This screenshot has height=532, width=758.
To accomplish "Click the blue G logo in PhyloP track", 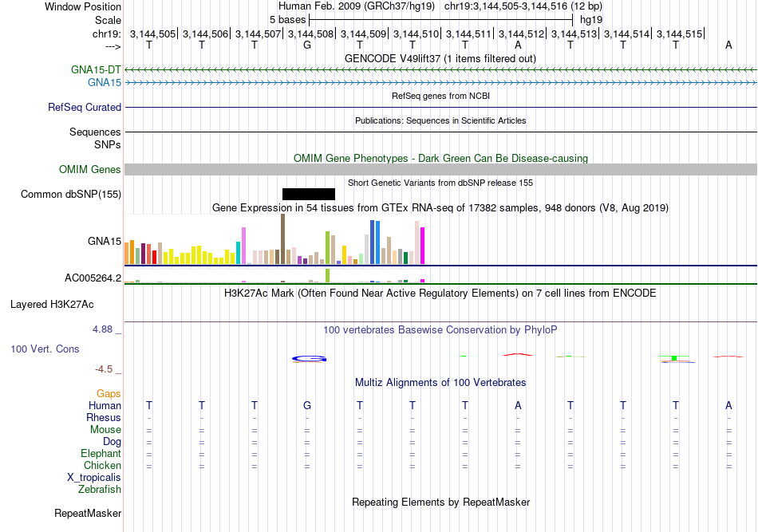I will [x=310, y=359].
